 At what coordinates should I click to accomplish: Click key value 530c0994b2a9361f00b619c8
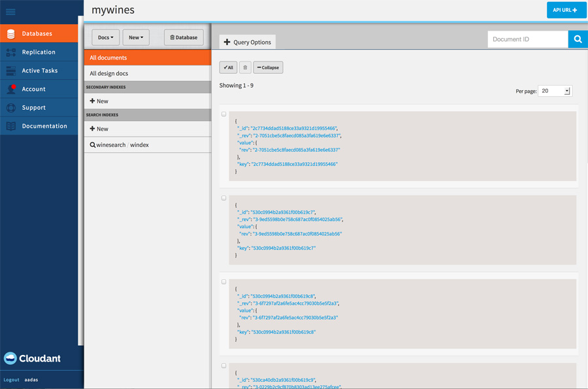click(284, 332)
